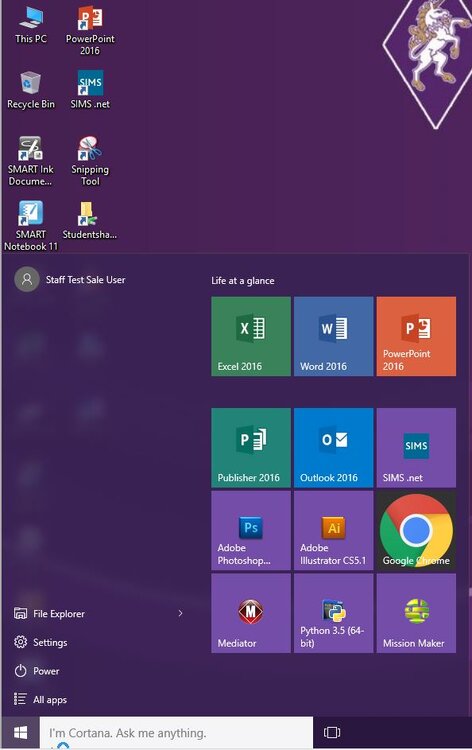Open the Recycle Bin

click(31, 90)
